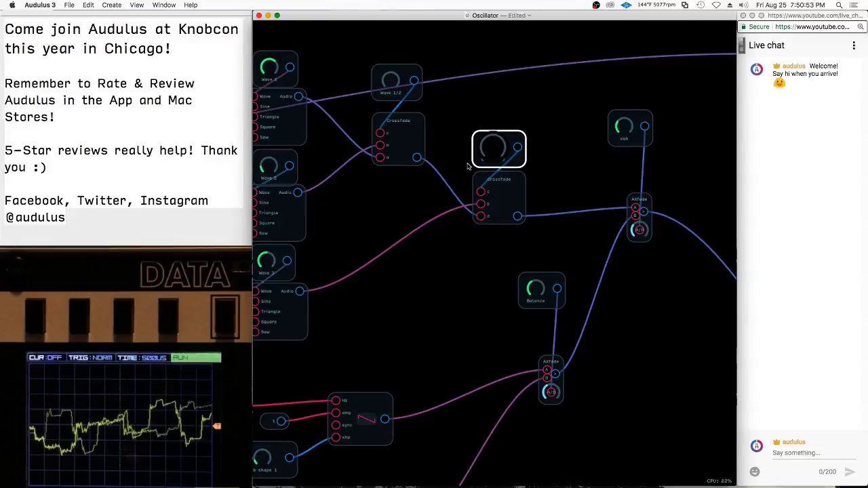
Task: Click the zoom icon in the address bar
Action: pos(860,27)
